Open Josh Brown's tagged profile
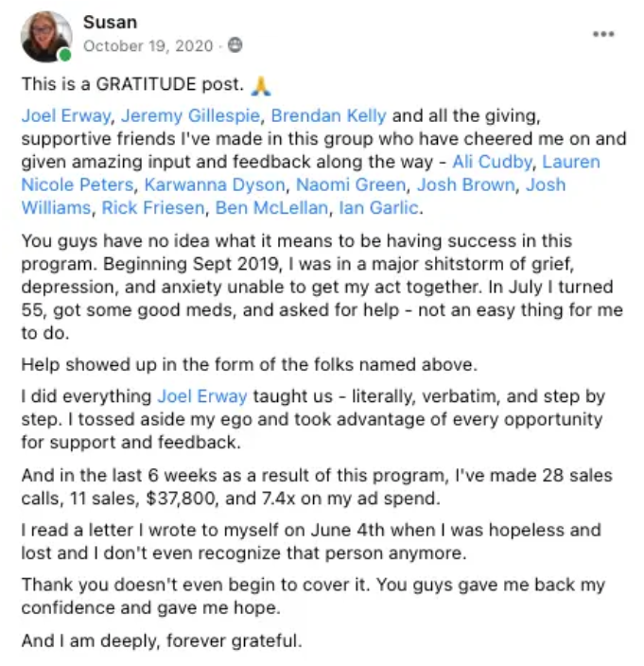The width and height of the screenshot is (644, 666). 465,184
